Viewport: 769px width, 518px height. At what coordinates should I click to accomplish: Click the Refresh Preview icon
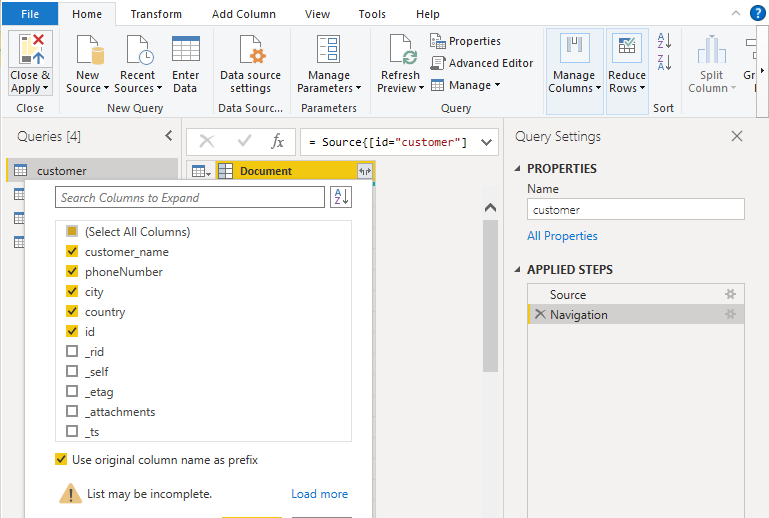pyautogui.click(x=402, y=49)
